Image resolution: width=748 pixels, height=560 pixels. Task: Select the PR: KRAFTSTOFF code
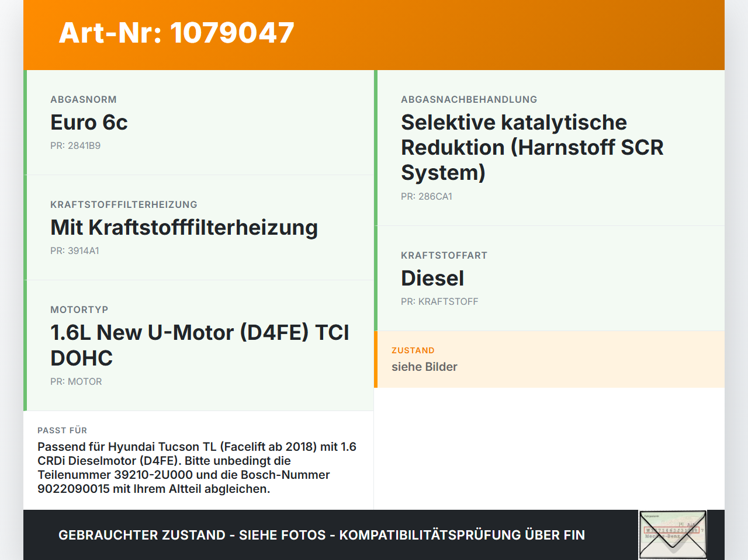tap(439, 301)
